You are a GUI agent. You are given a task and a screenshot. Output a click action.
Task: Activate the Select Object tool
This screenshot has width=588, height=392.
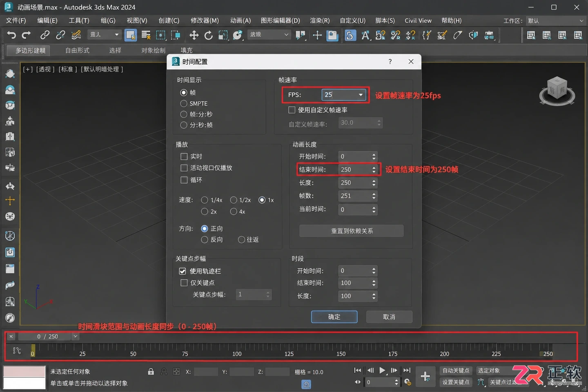(131, 36)
